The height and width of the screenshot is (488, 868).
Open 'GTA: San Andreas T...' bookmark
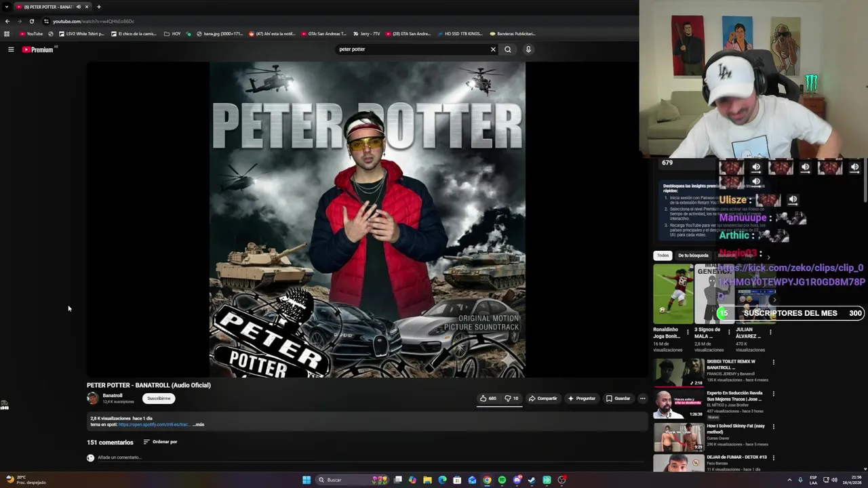pyautogui.click(x=323, y=34)
